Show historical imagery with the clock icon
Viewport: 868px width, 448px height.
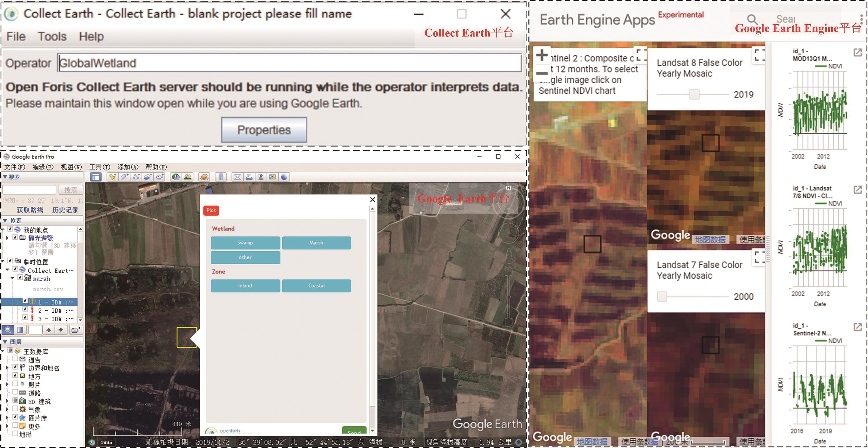tap(175, 177)
